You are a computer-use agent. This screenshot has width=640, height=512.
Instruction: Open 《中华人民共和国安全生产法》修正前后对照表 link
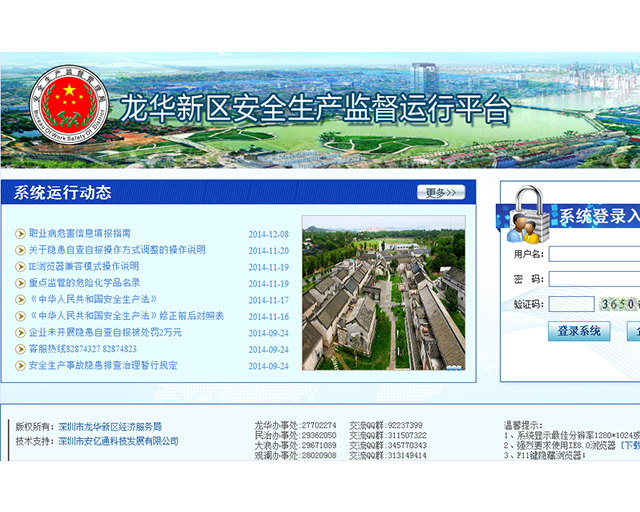[126, 316]
